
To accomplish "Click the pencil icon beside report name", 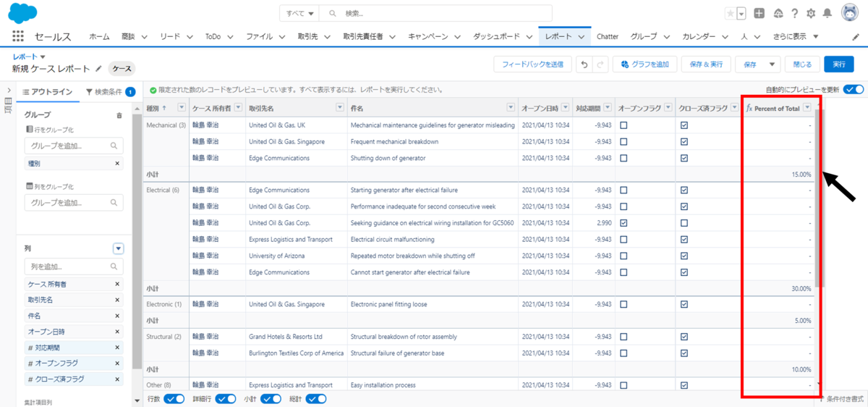I will coord(98,69).
